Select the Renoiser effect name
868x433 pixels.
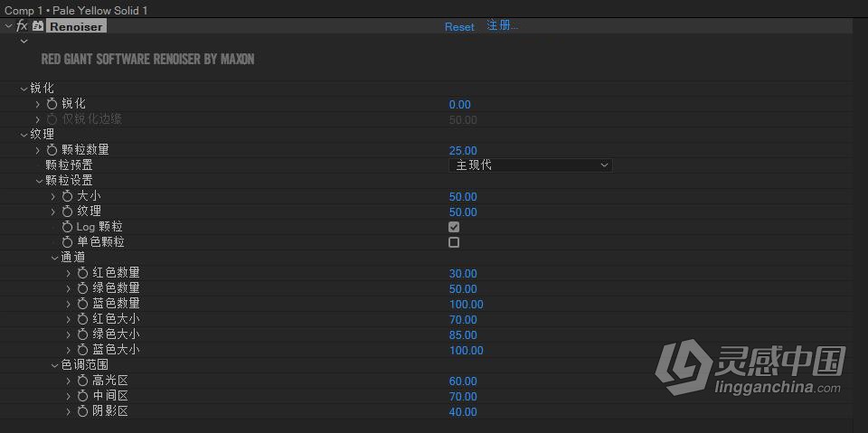point(76,26)
